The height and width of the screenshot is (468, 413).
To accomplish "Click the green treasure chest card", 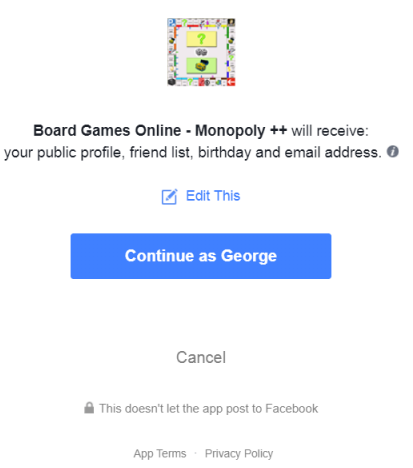I will coord(201,65).
